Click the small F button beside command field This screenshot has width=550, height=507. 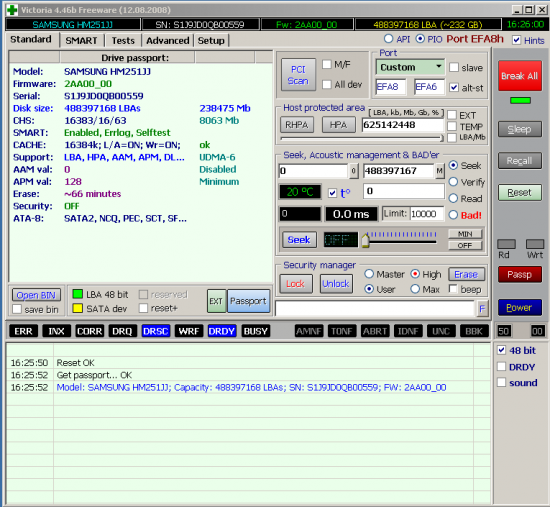coord(482,309)
